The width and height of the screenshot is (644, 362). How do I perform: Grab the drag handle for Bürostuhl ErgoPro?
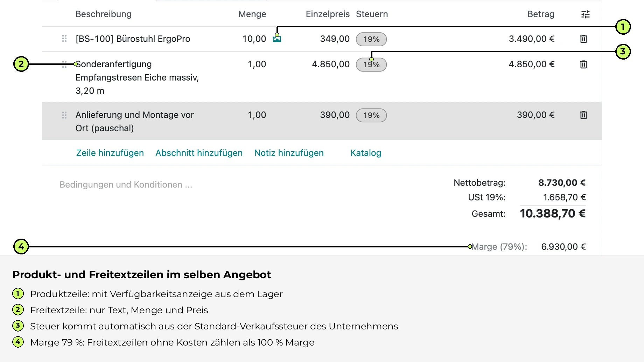64,39
